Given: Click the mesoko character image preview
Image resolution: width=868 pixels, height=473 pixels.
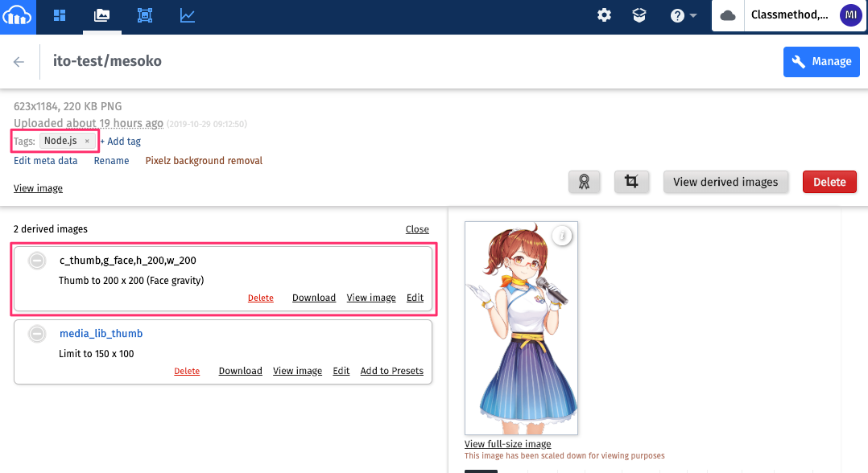Looking at the screenshot, I should 521,327.
